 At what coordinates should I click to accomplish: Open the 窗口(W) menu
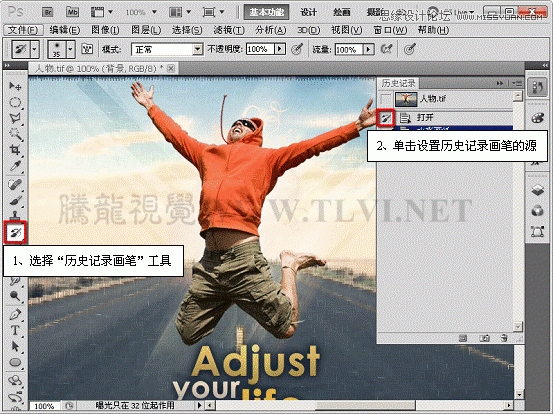click(390, 30)
